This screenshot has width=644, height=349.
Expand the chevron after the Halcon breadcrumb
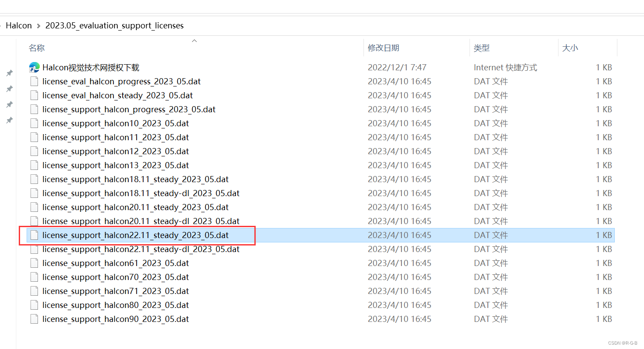click(x=39, y=26)
